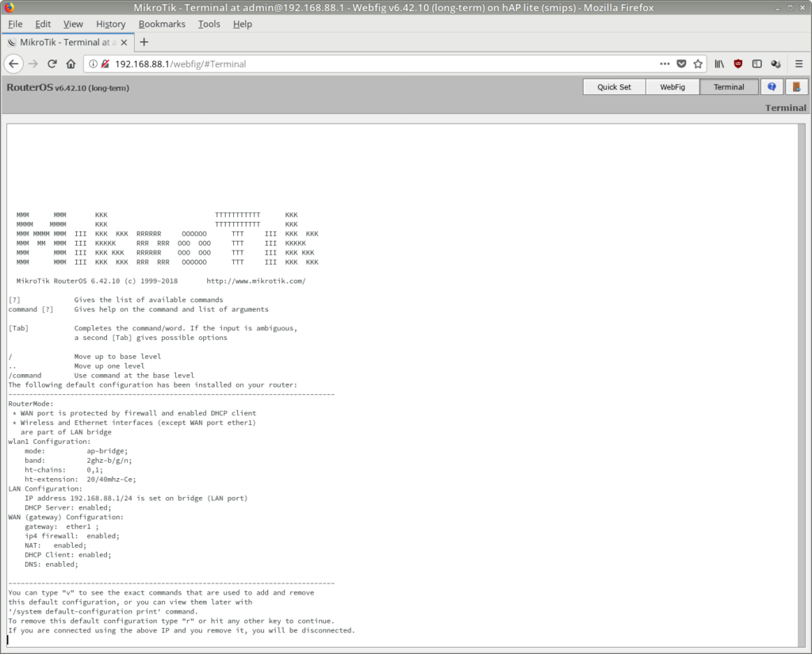The image size is (812, 654).
Task: Open the Edit menu
Action: tap(43, 25)
